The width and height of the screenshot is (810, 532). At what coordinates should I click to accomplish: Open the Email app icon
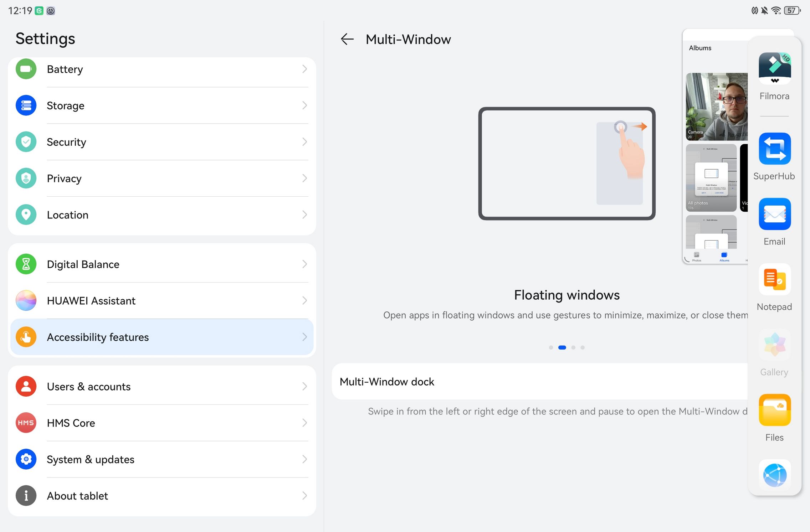click(774, 214)
